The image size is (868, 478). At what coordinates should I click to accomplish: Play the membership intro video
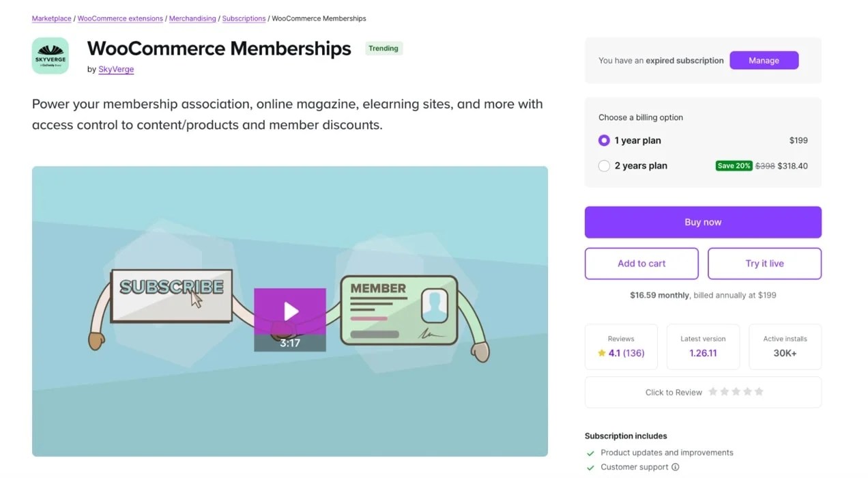click(290, 312)
